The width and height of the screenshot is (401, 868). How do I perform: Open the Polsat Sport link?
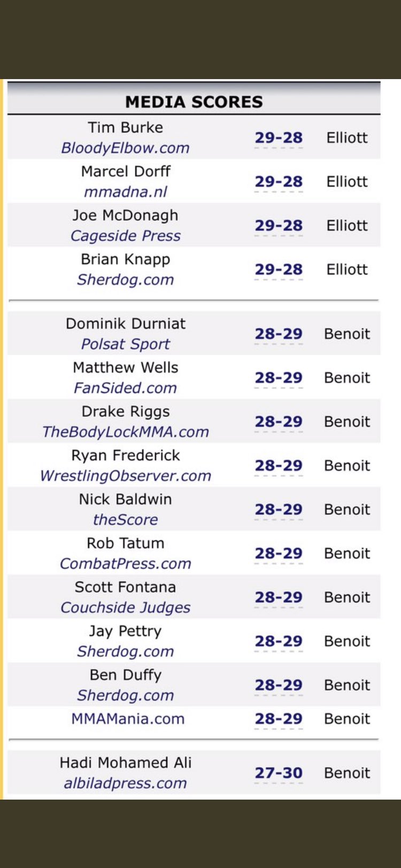pyautogui.click(x=126, y=344)
